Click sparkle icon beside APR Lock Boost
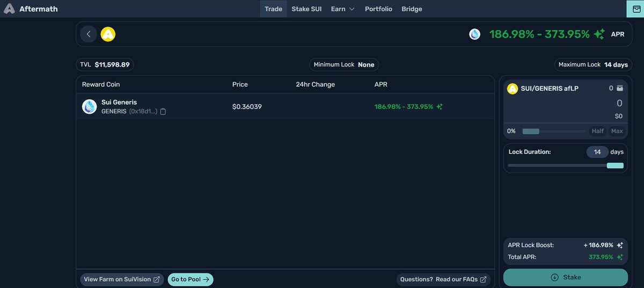 (620, 245)
